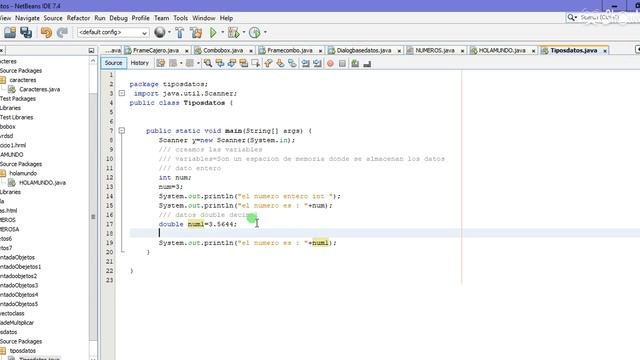Viewport: 640px width, 360px height.
Task: Toggle Highlight Search in editor toolbar
Action: coord(243,63)
